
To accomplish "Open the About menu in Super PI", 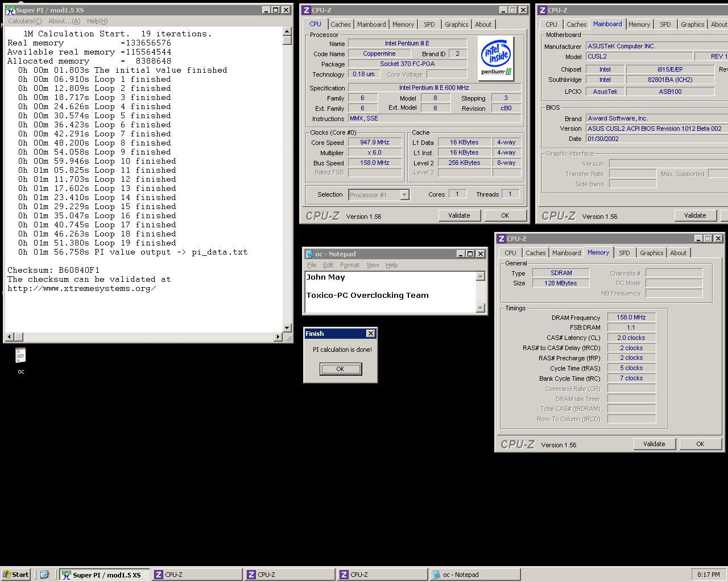I will click(x=64, y=21).
